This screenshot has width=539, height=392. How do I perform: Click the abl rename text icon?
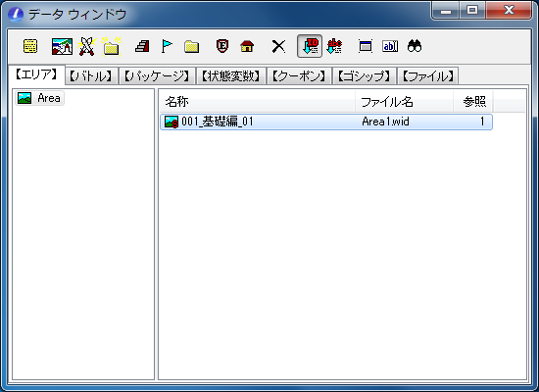tap(390, 46)
